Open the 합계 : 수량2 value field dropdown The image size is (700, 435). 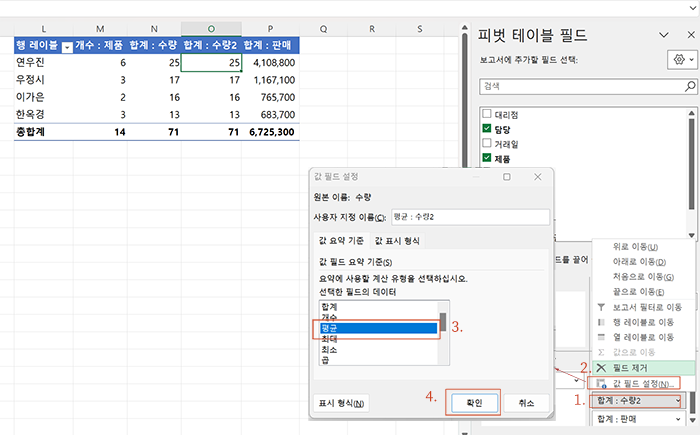tap(677, 401)
